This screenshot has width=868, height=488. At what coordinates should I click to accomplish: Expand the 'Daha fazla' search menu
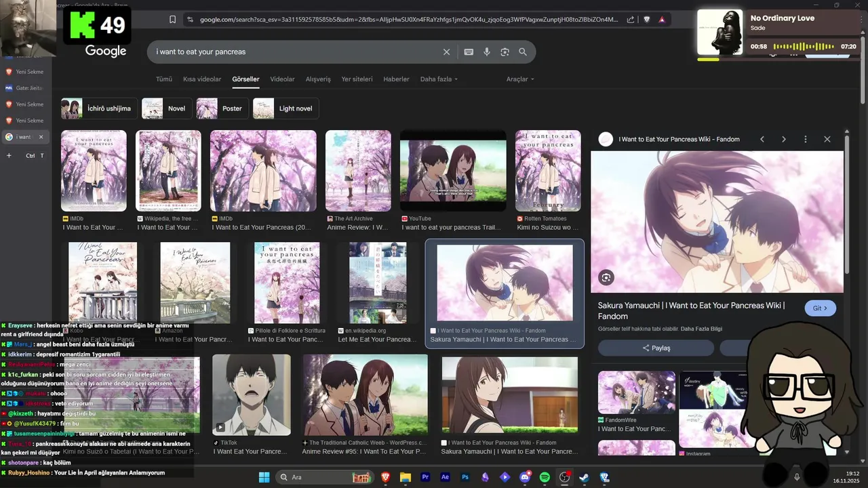pos(439,79)
